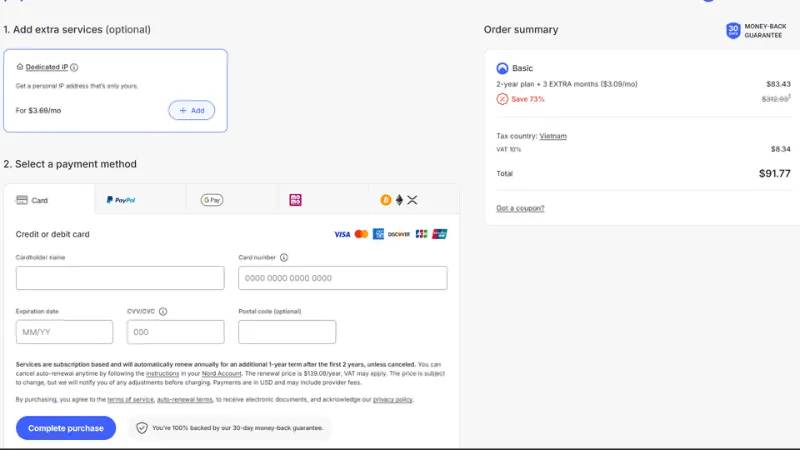The width and height of the screenshot is (800, 450).
Task: Click the money-back guarantee shield checkmark icon
Action: 142,428
